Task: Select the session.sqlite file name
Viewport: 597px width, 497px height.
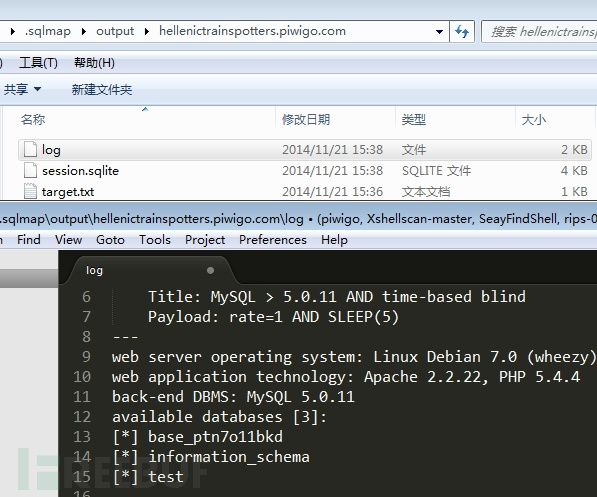Action: coord(80,171)
